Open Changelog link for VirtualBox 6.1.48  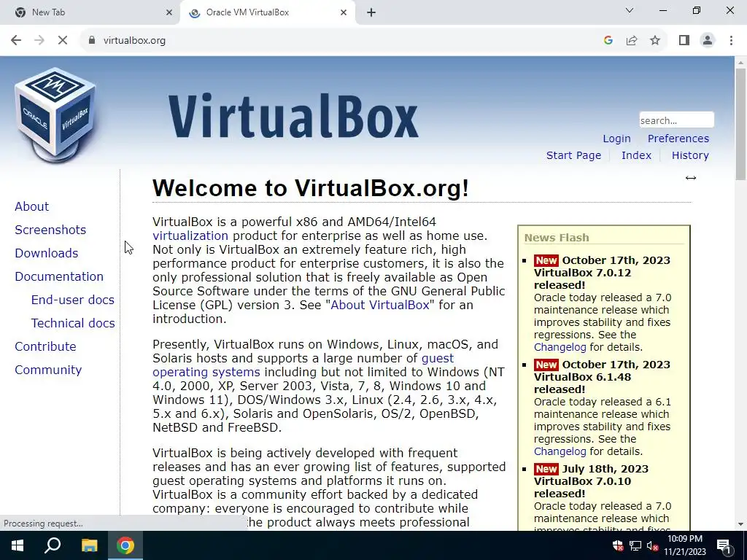coord(560,451)
